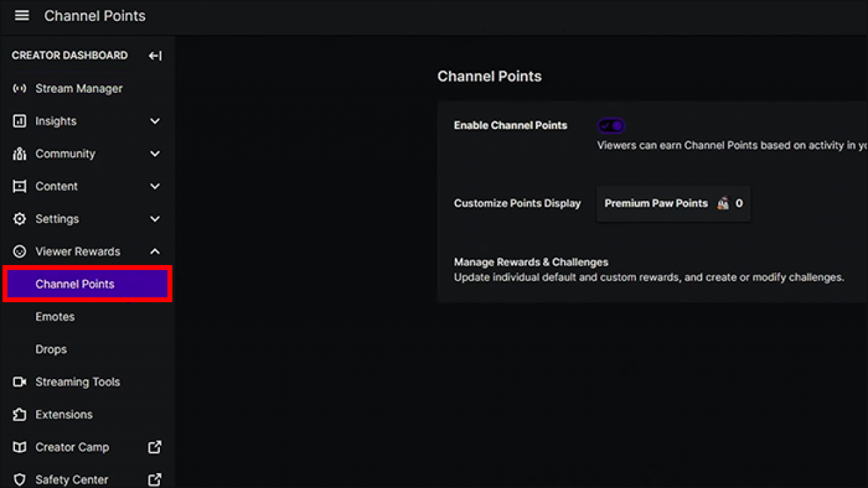This screenshot has height=488, width=868.
Task: Collapse the Viewer Rewards section
Action: (x=155, y=251)
